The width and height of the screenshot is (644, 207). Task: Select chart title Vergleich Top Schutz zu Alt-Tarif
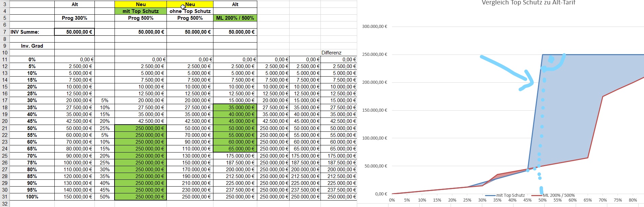pyautogui.click(x=528, y=3)
